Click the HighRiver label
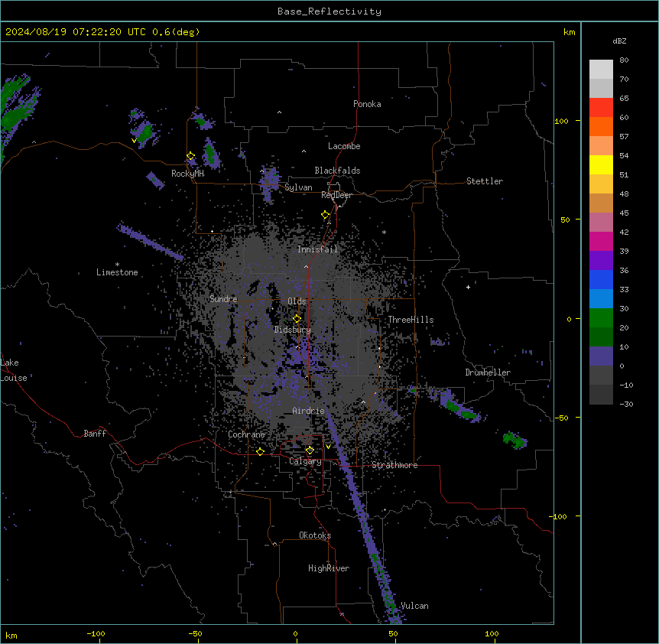Viewport: 659px width, 644px height. coord(329,568)
